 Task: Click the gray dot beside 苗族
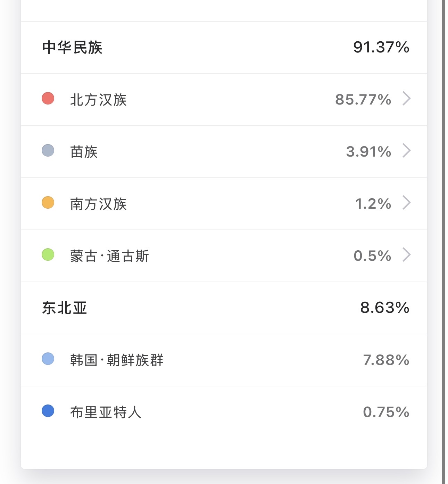48,150
